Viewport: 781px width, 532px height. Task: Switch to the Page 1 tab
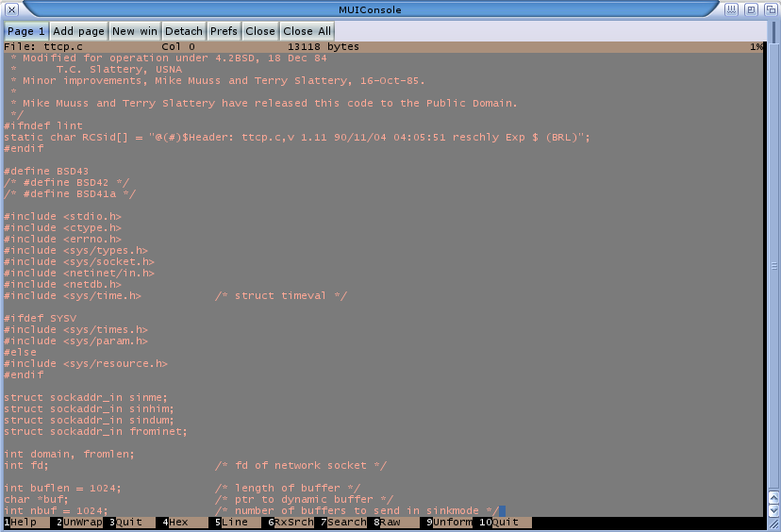[26, 31]
